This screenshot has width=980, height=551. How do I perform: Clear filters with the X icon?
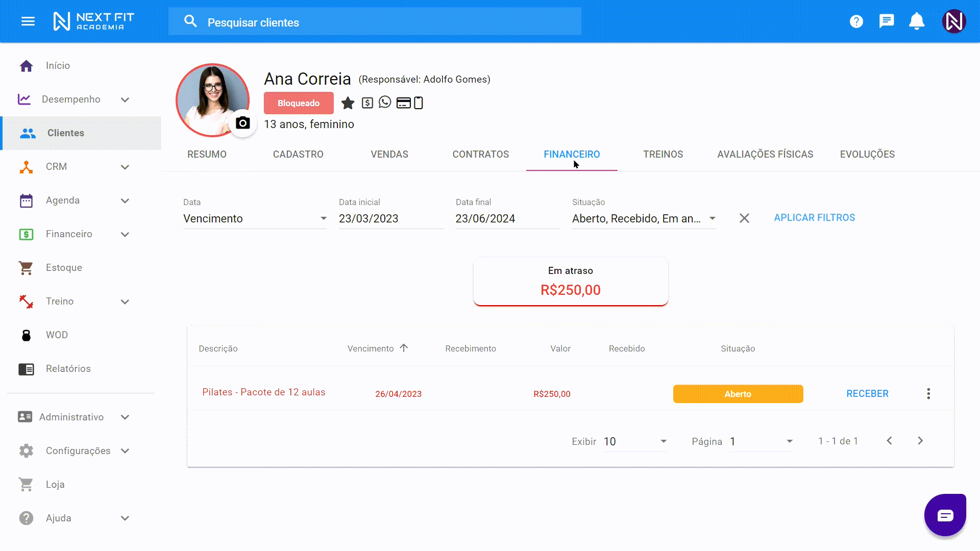(744, 218)
